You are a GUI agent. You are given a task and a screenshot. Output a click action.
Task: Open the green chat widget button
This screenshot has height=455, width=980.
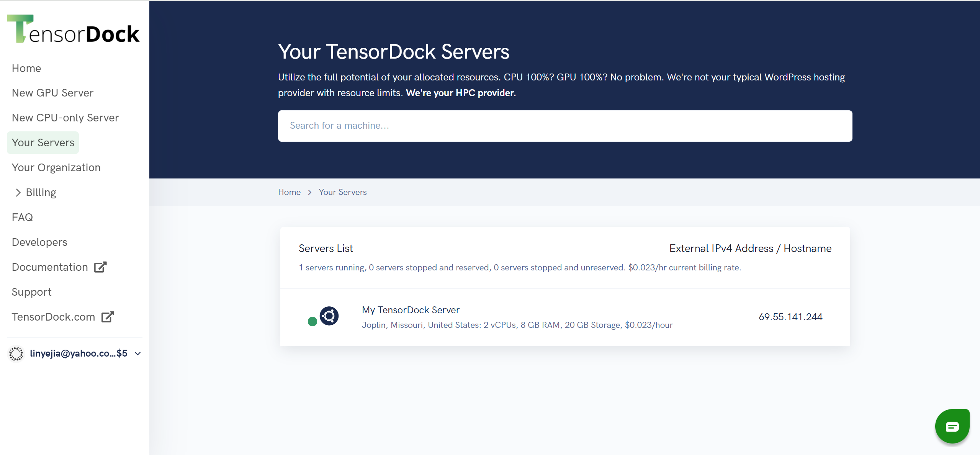click(x=952, y=426)
